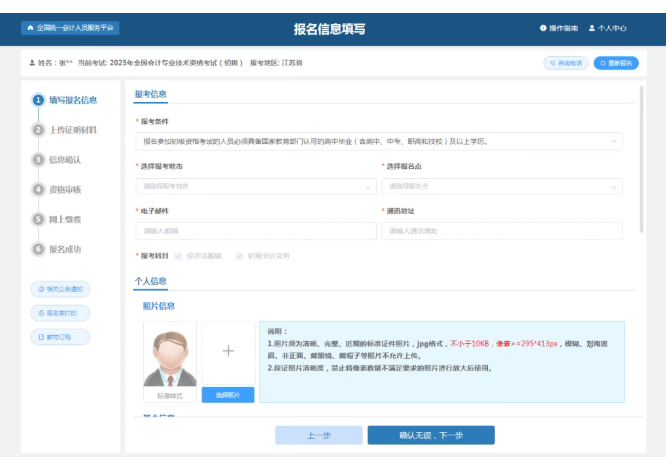Open 操作指南 help guide
666x464 pixels.
(559, 28)
